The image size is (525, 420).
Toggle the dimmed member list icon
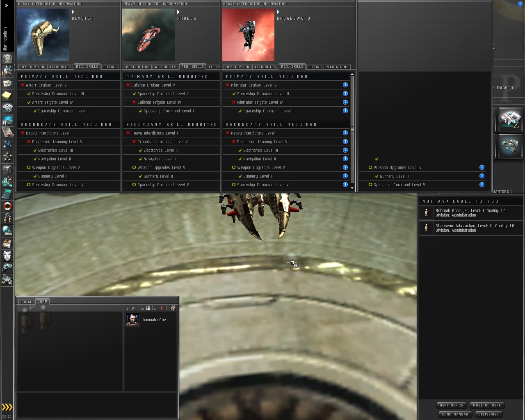[168, 308]
